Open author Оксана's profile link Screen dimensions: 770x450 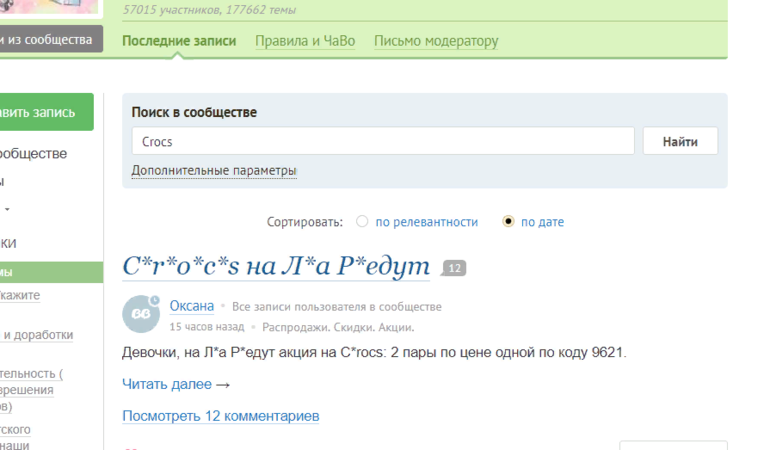191,306
